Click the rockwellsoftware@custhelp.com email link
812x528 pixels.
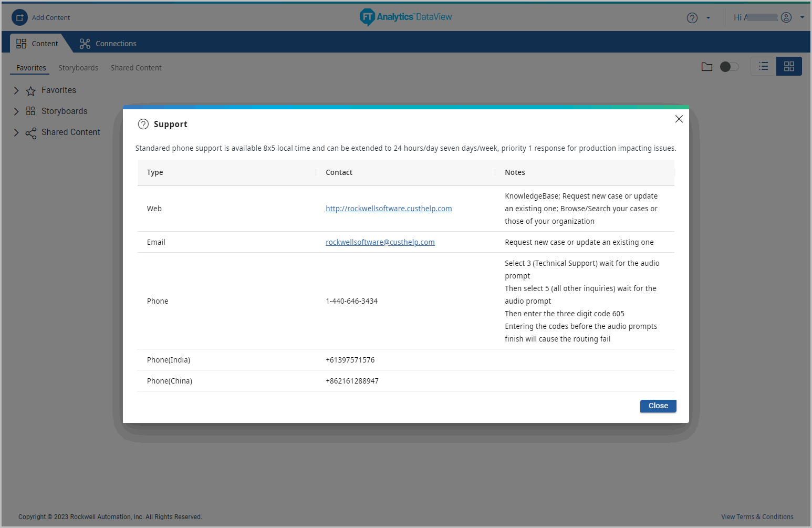(380, 242)
